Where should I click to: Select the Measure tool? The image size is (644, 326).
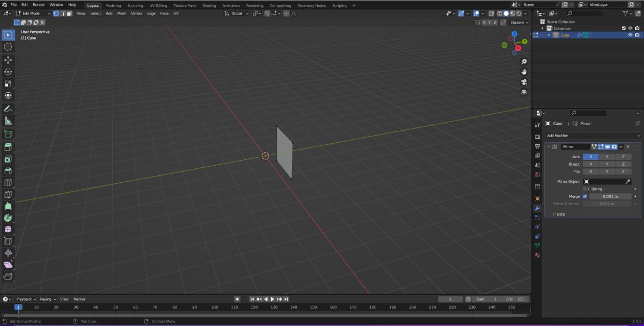(x=8, y=121)
